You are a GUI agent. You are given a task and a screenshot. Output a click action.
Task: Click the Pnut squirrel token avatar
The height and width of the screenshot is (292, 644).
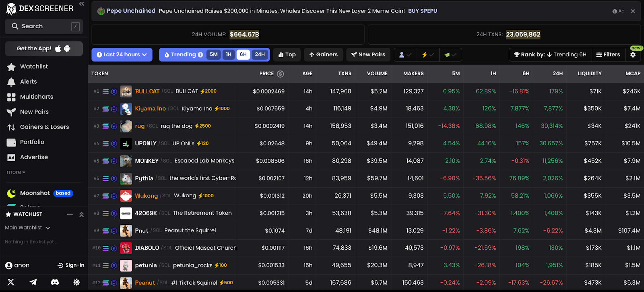pos(126,231)
